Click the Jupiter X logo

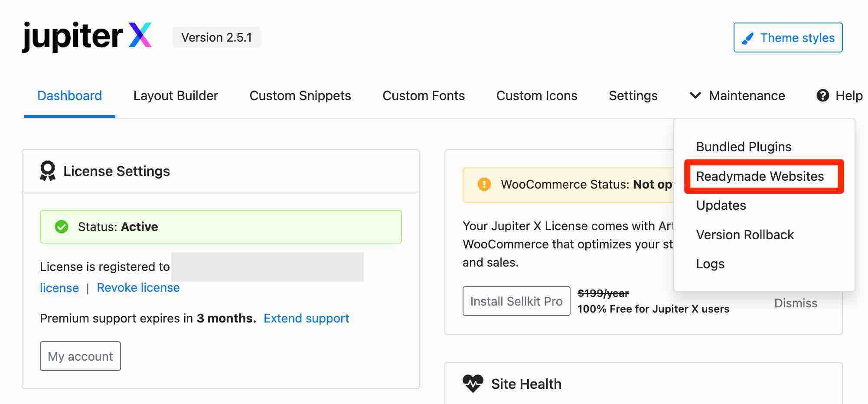pyautogui.click(x=87, y=37)
